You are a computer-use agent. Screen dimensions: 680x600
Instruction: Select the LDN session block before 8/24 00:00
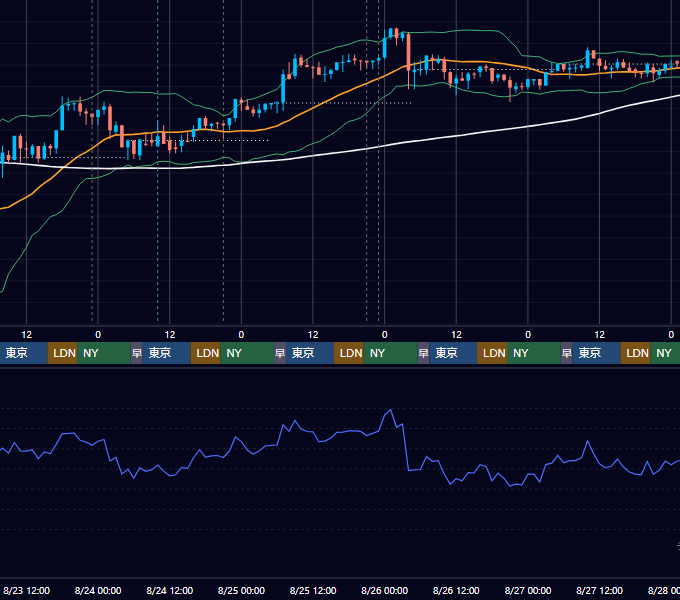(62, 353)
